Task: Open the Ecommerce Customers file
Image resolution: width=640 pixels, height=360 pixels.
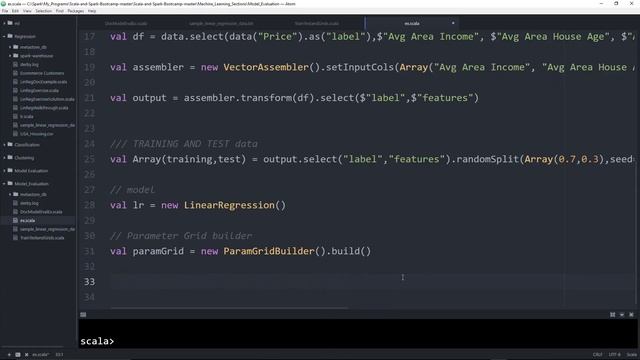Action: pos(42,73)
